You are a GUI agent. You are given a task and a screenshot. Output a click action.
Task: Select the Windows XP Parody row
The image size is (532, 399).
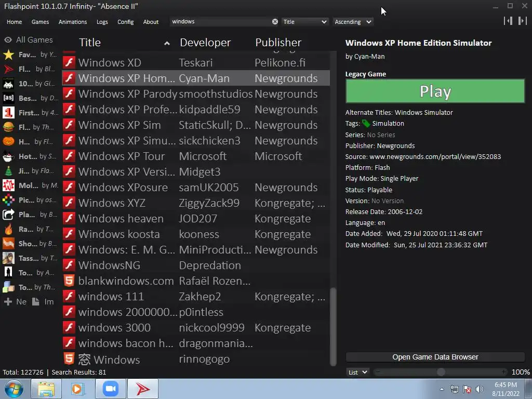point(196,94)
